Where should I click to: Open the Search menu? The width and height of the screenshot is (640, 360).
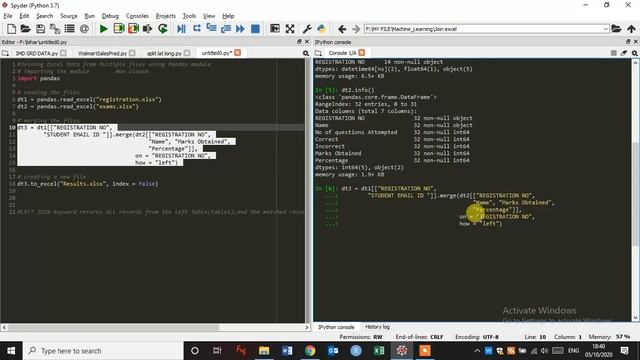pos(44,16)
